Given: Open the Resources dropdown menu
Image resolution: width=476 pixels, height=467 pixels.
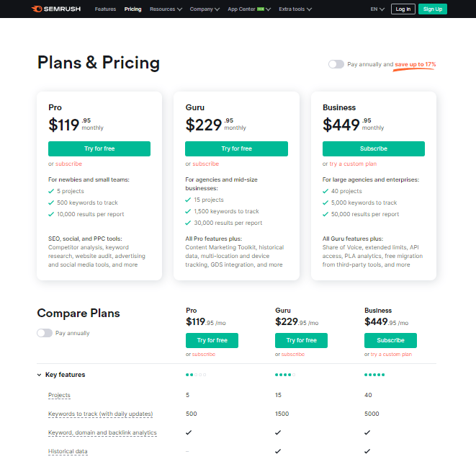Looking at the screenshot, I should click(x=166, y=9).
